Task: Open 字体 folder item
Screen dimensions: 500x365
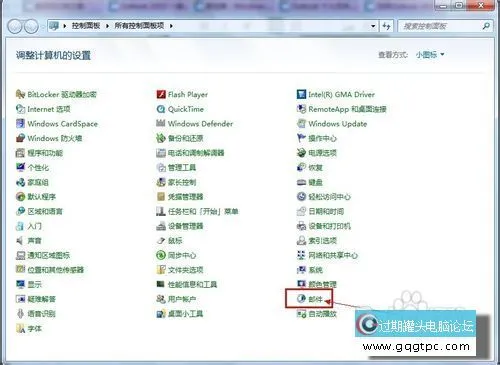Action: point(29,329)
